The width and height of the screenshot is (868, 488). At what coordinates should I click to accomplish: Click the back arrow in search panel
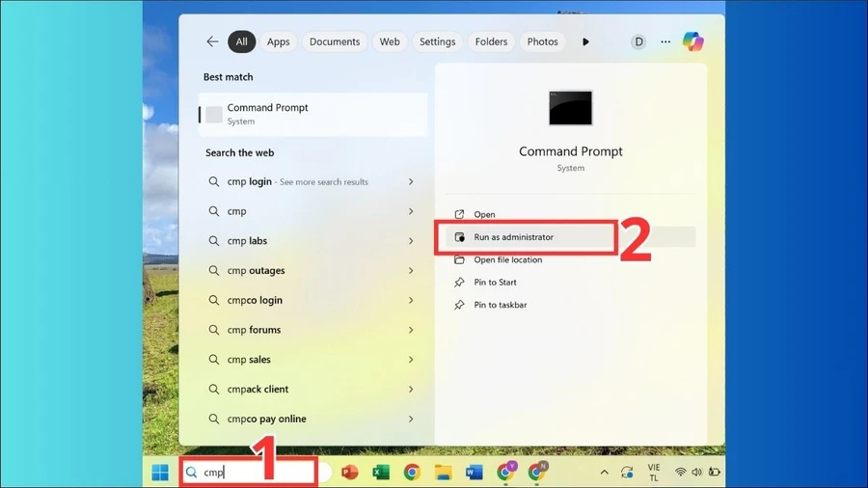point(212,41)
